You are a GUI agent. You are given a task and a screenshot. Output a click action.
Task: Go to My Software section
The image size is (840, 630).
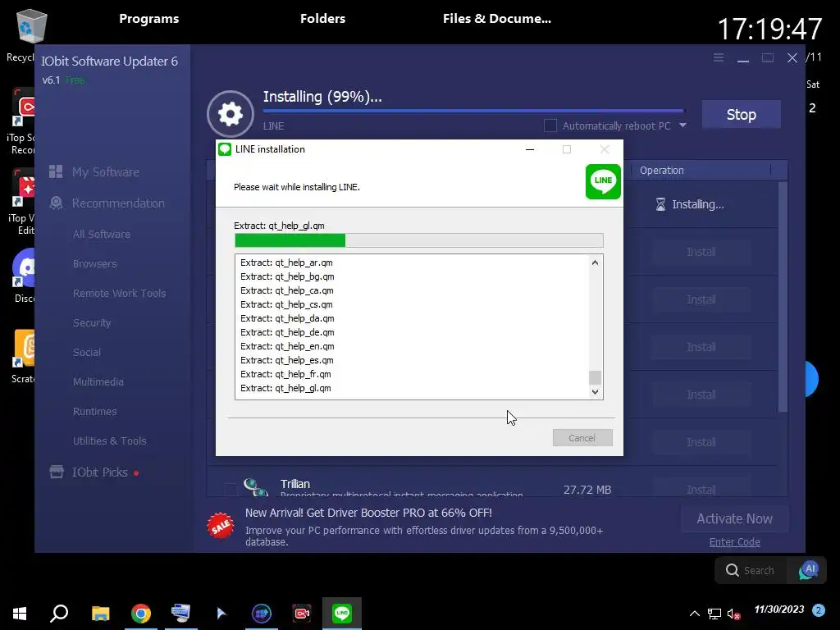tap(106, 172)
